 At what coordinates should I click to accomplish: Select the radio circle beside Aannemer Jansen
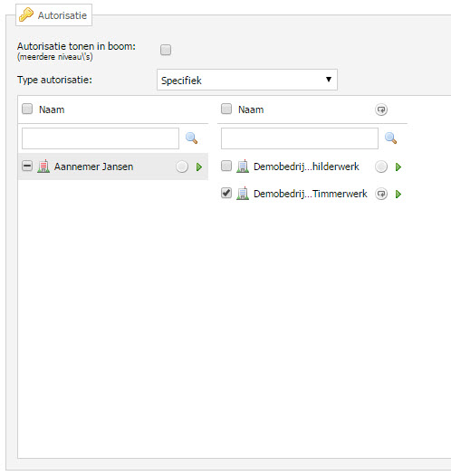pyautogui.click(x=182, y=167)
